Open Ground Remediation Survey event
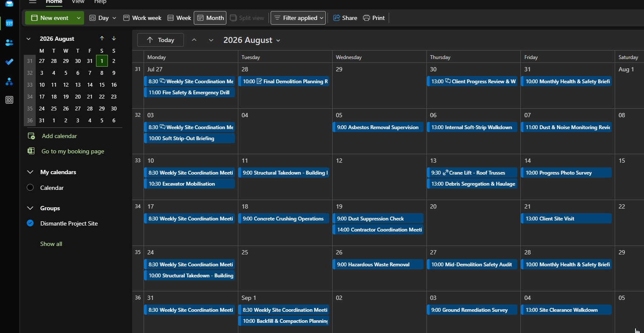The image size is (644, 333). 472,310
